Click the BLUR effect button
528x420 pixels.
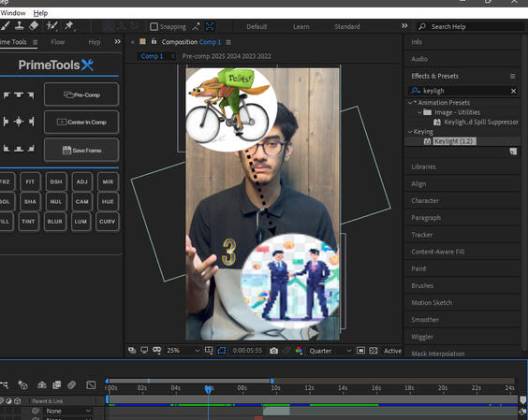(x=55, y=221)
